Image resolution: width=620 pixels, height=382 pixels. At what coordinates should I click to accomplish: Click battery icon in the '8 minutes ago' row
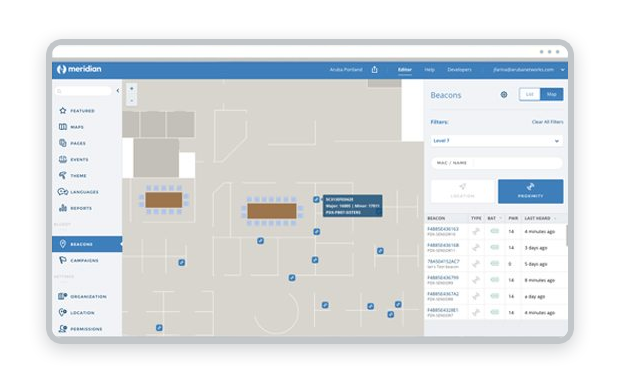click(494, 280)
